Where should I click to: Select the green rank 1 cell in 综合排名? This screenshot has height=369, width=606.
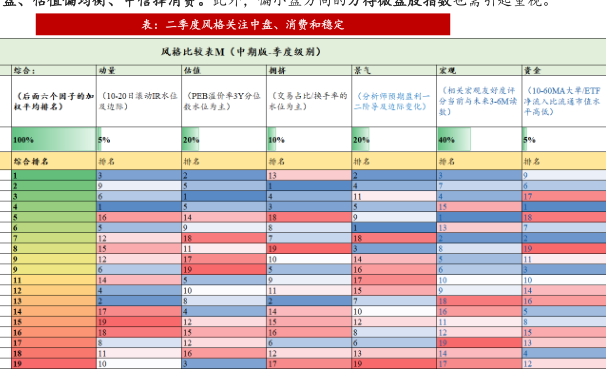click(54, 175)
